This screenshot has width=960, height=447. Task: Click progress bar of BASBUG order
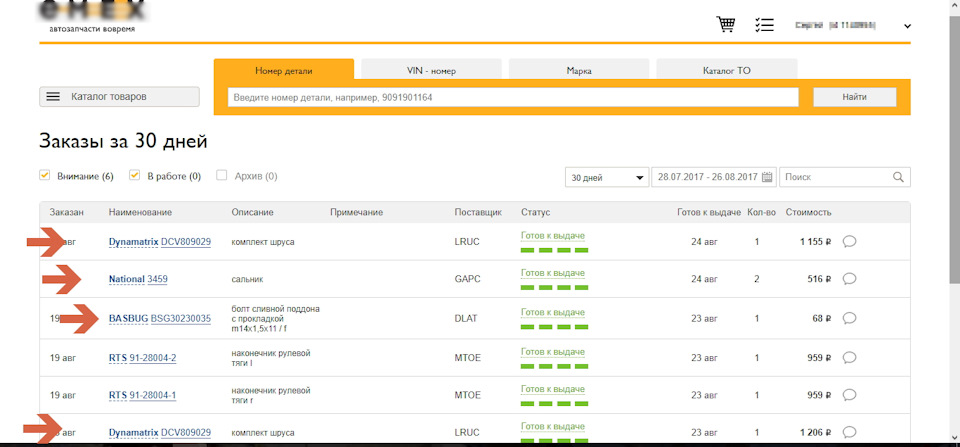(x=554, y=327)
